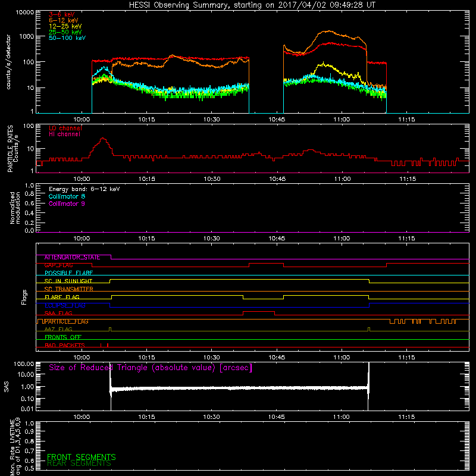Select the Collimator 8 legend label
Viewport: 476px width, 476px height.
click(x=67, y=196)
